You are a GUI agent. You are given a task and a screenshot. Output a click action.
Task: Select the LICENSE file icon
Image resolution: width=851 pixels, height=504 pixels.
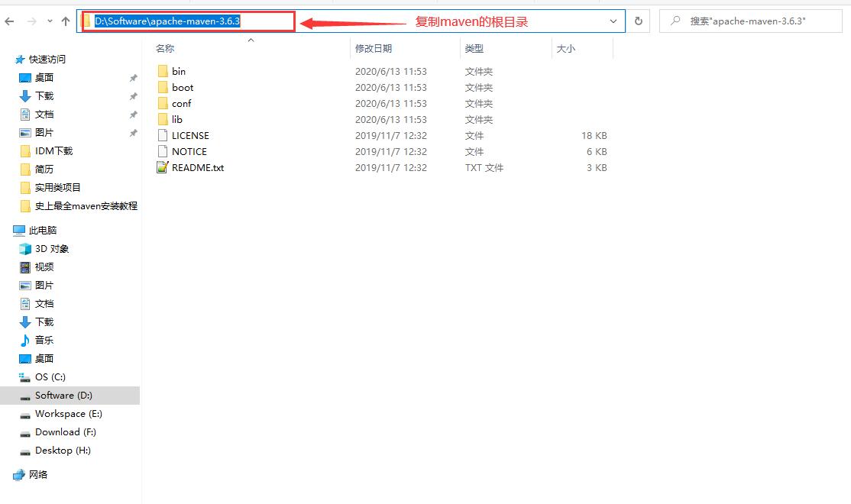[163, 135]
